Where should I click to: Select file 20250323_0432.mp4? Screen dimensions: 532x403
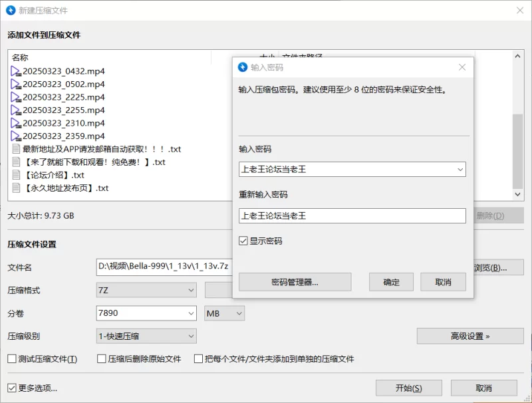pos(63,71)
